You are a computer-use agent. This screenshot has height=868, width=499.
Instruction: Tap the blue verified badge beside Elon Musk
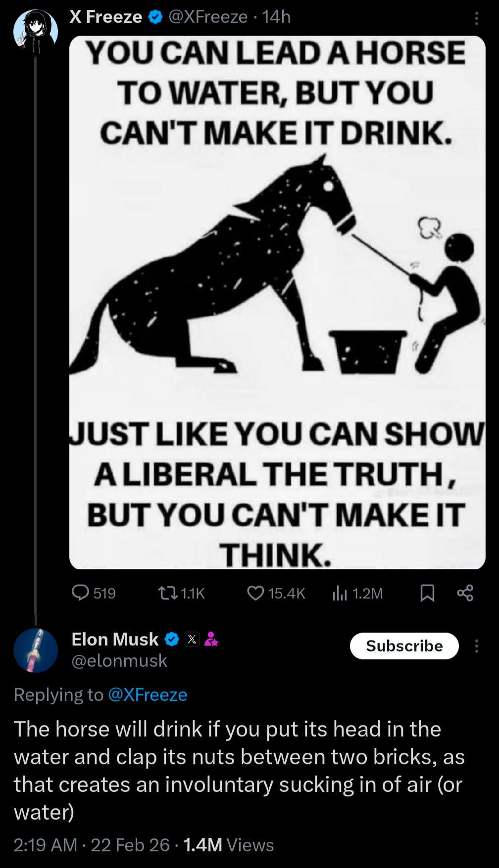pos(171,640)
